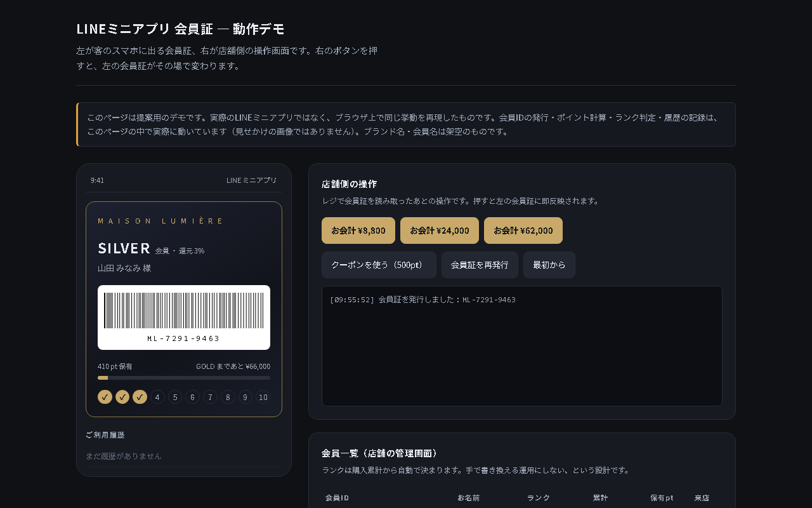
Task: Click stamp circle number 5
Action: pyautogui.click(x=175, y=397)
